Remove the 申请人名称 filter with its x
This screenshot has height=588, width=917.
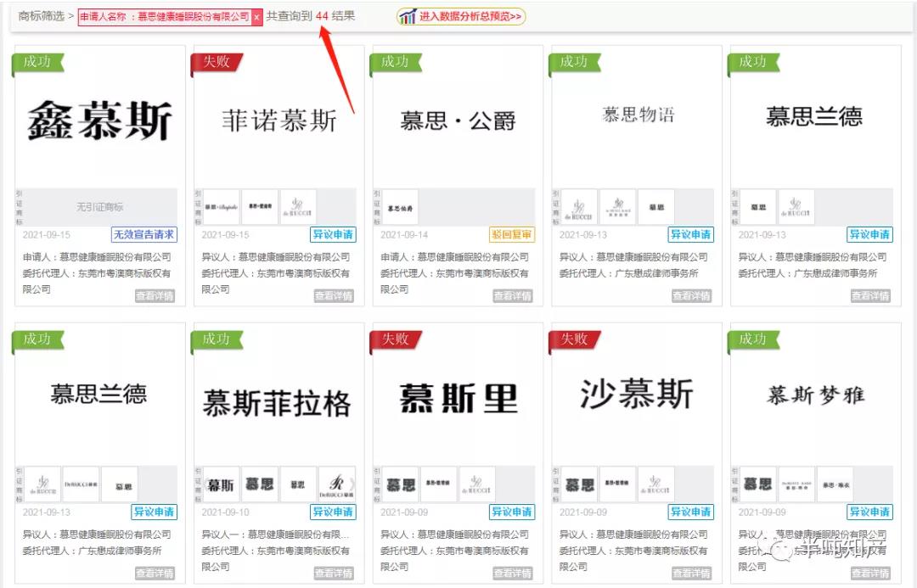pyautogui.click(x=256, y=17)
